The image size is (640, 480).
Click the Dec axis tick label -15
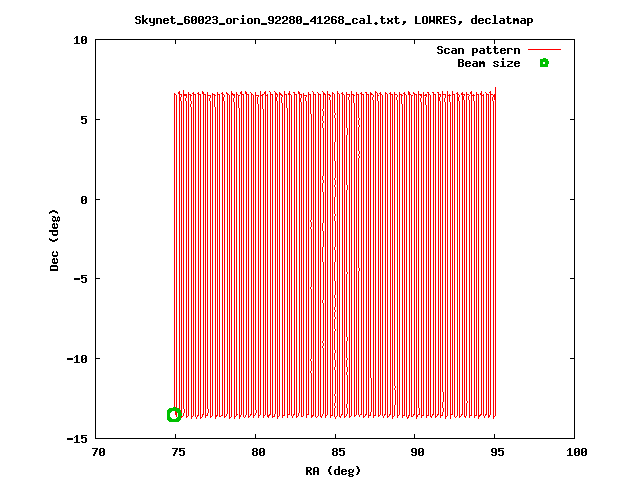(77, 439)
